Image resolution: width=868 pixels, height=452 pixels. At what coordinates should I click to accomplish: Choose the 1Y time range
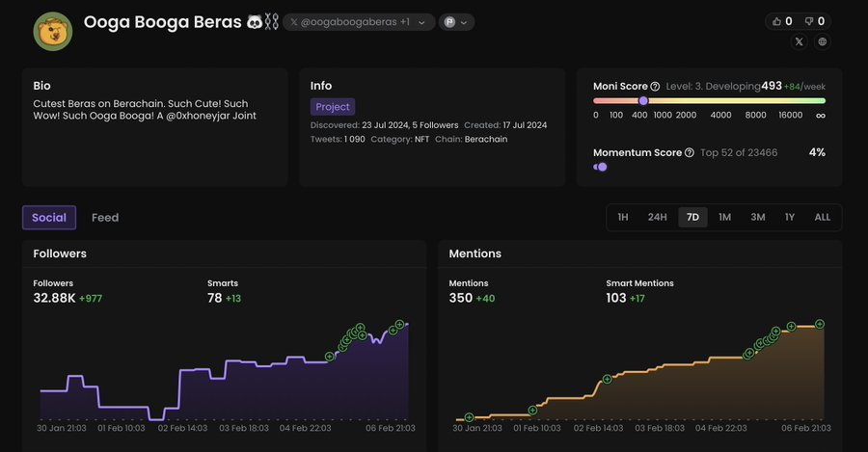[x=790, y=218]
